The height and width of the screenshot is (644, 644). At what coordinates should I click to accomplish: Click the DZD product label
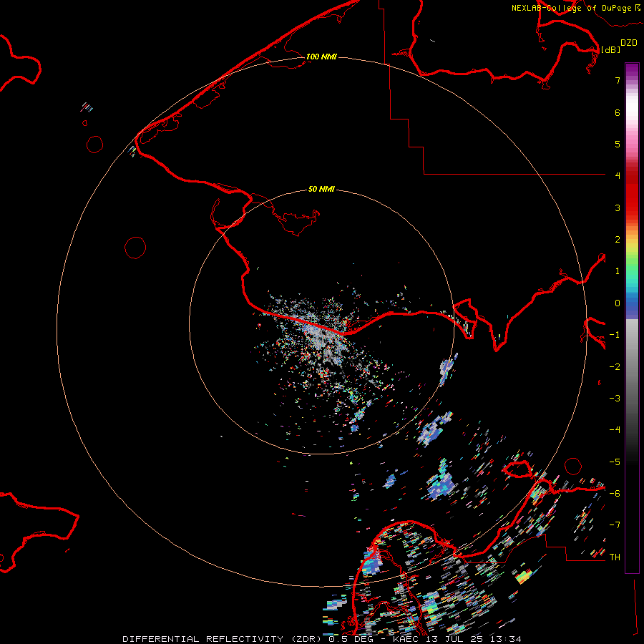pyautogui.click(x=629, y=43)
